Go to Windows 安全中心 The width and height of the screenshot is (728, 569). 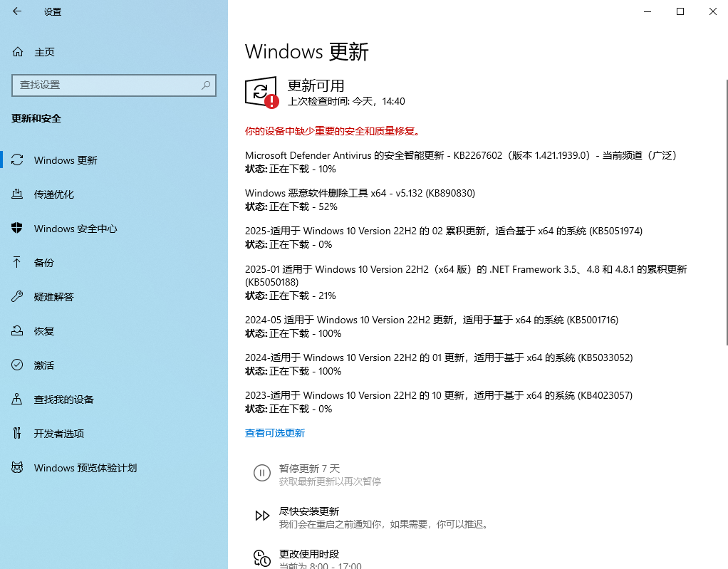point(114,229)
